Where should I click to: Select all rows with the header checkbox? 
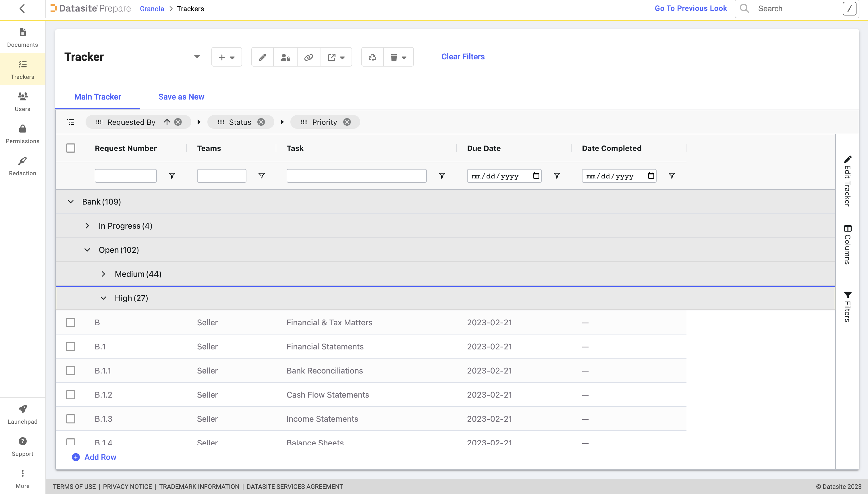pos(71,148)
